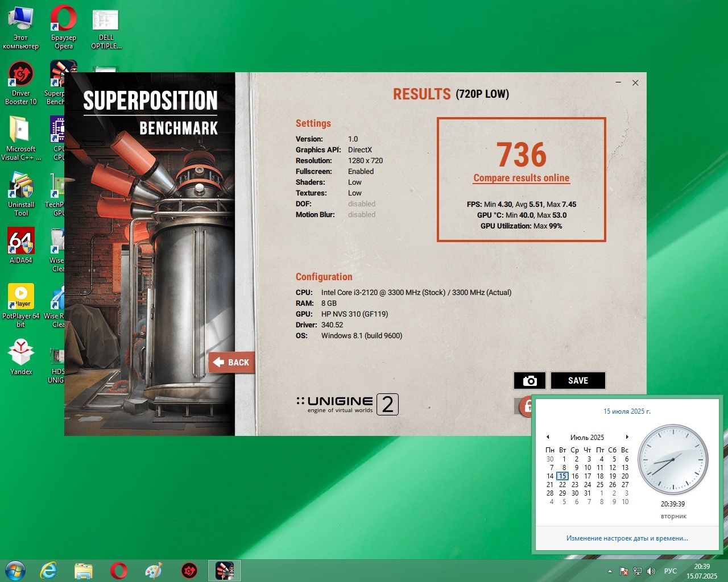Open the volume control in system tray
The image size is (728, 582).
[651, 571]
